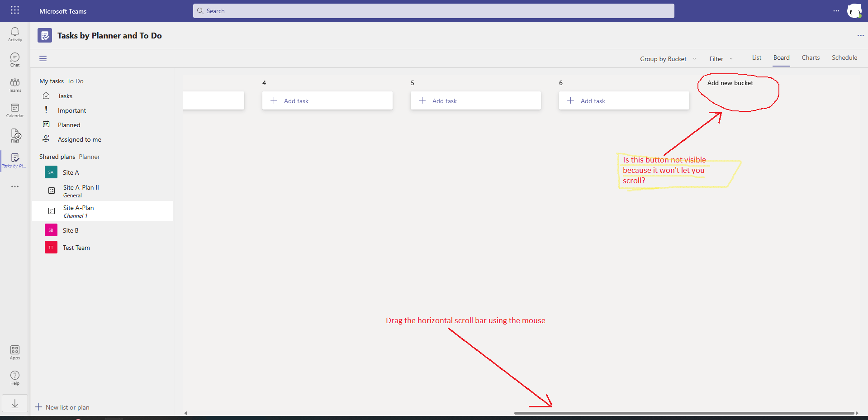Open Teams in the left rail
Image resolution: width=868 pixels, height=420 pixels.
15,85
